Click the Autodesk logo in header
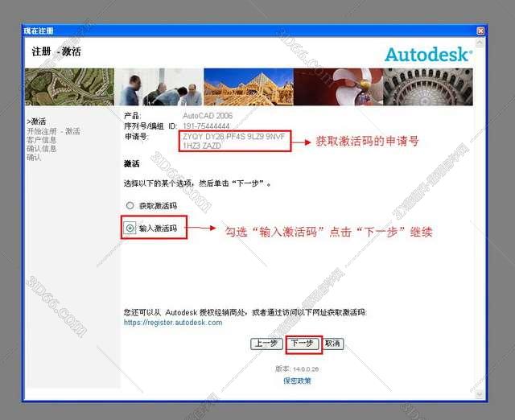 point(427,54)
